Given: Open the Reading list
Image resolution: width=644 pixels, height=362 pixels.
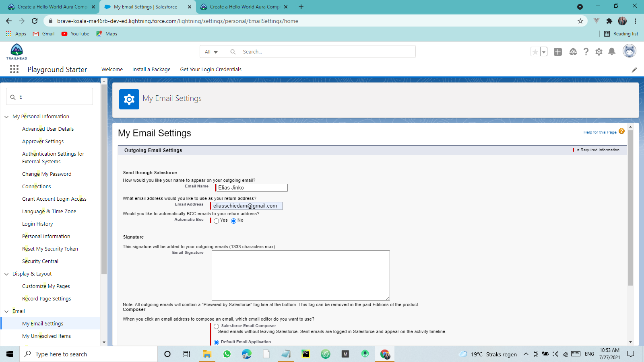Looking at the screenshot, I should [x=621, y=34].
